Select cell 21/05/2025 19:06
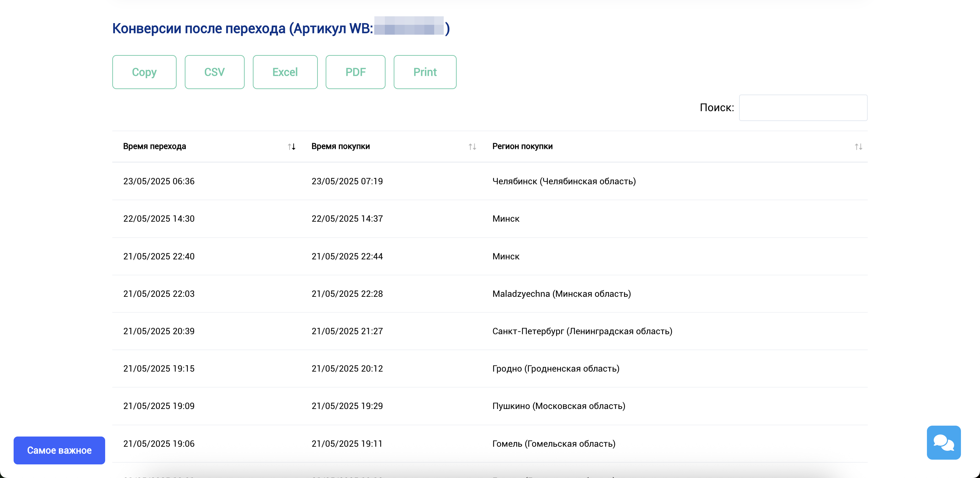 [159, 444]
